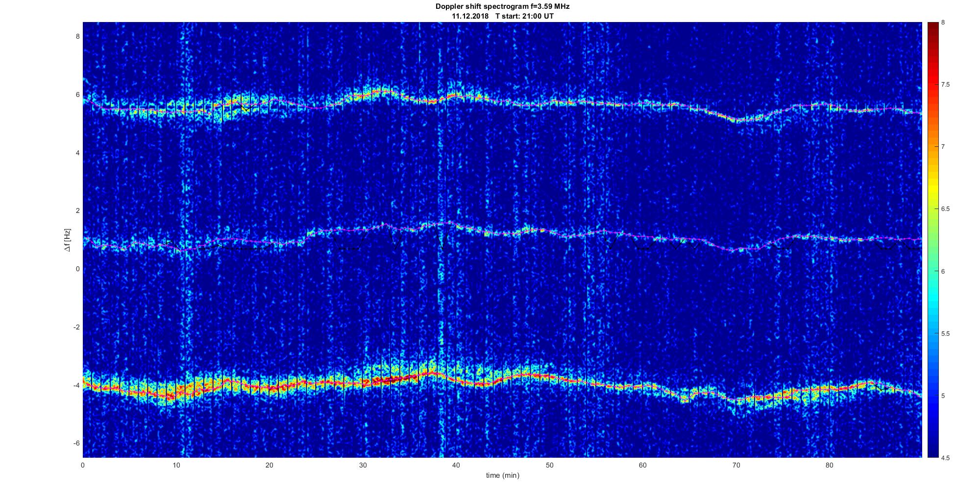
Task: Select the y-axis tick label '4'
Action: point(77,153)
